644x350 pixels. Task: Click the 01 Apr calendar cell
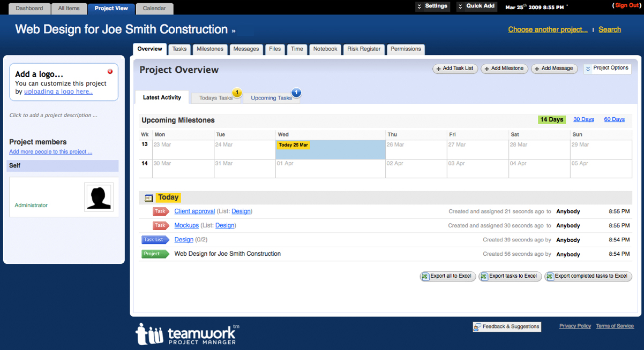coord(331,169)
